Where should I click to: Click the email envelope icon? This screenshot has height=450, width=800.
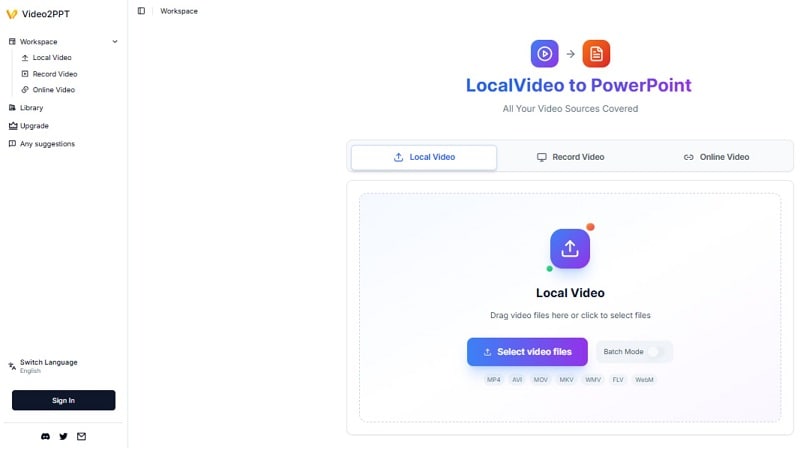pos(82,437)
